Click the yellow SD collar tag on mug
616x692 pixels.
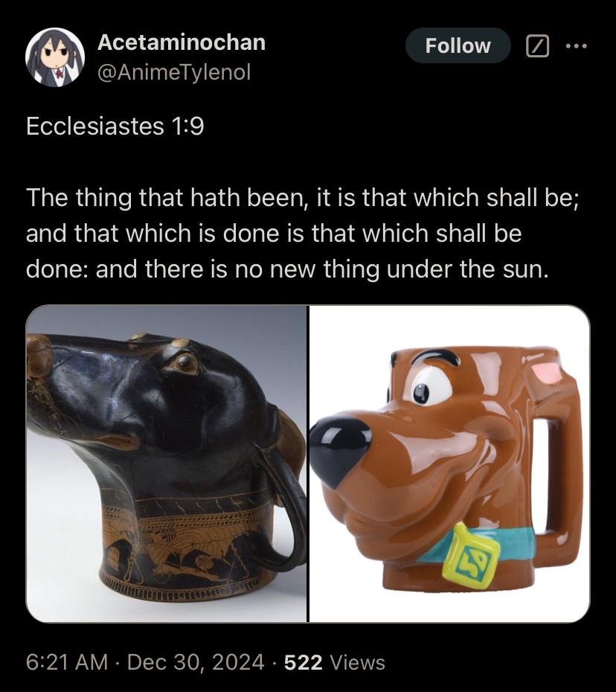pos(471,556)
